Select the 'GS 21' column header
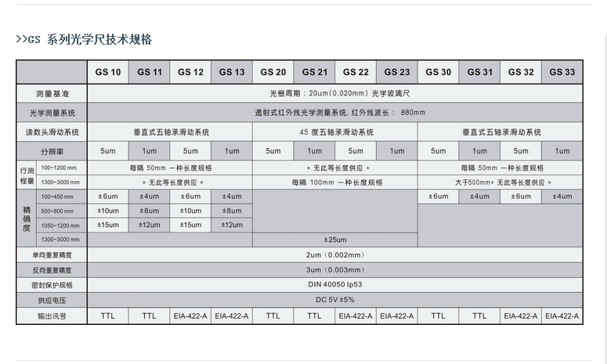This screenshot has height=364, width=607. tap(314, 72)
